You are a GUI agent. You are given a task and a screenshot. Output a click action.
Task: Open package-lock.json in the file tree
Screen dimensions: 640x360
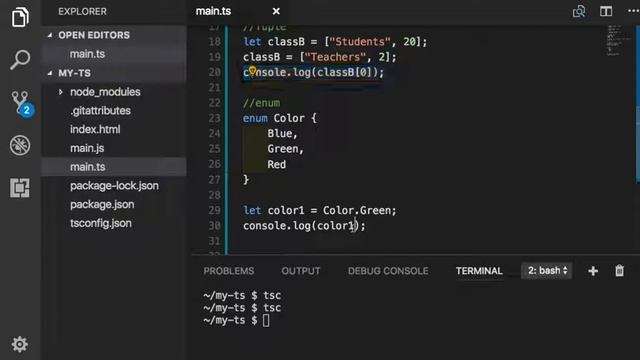(x=114, y=186)
